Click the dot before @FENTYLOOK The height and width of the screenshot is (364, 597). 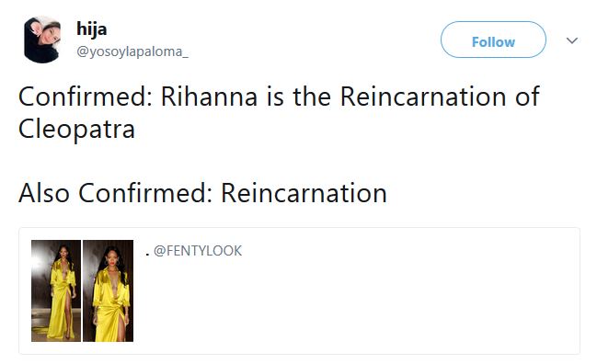(x=147, y=254)
